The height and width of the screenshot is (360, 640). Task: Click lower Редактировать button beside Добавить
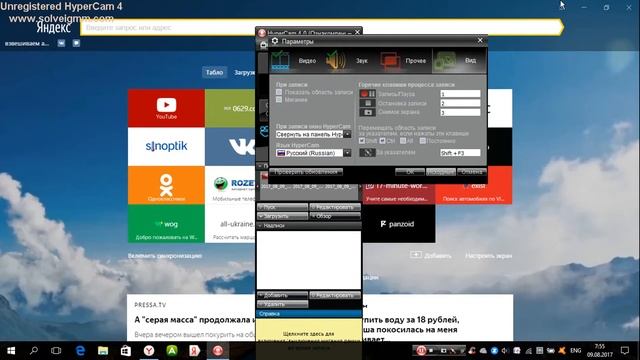pos(335,295)
